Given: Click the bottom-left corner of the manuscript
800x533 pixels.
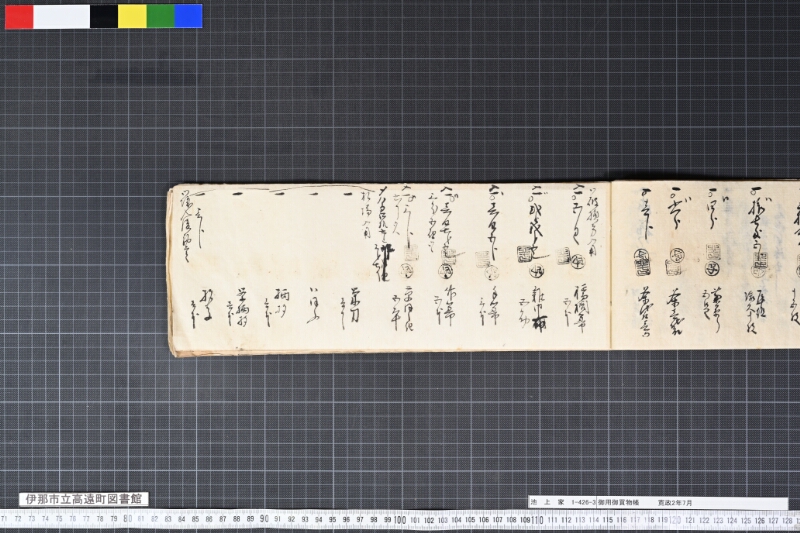Looking at the screenshot, I should coord(172,353).
